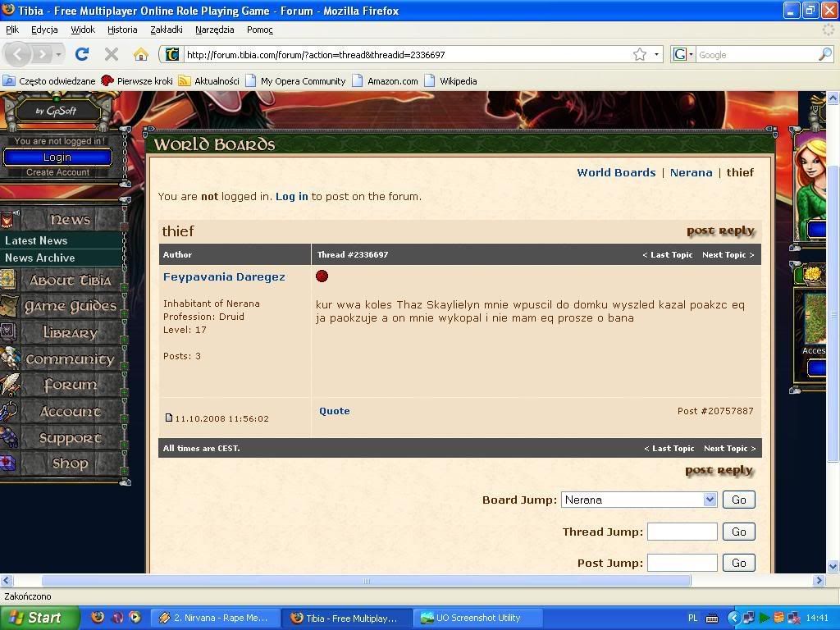Image resolution: width=840 pixels, height=630 pixels.
Task: Open the search engine selector dropdown
Action: coord(691,54)
